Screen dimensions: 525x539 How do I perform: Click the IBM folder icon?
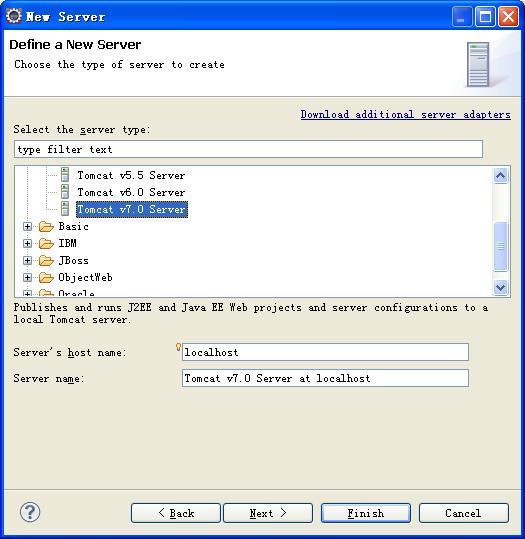point(46,243)
